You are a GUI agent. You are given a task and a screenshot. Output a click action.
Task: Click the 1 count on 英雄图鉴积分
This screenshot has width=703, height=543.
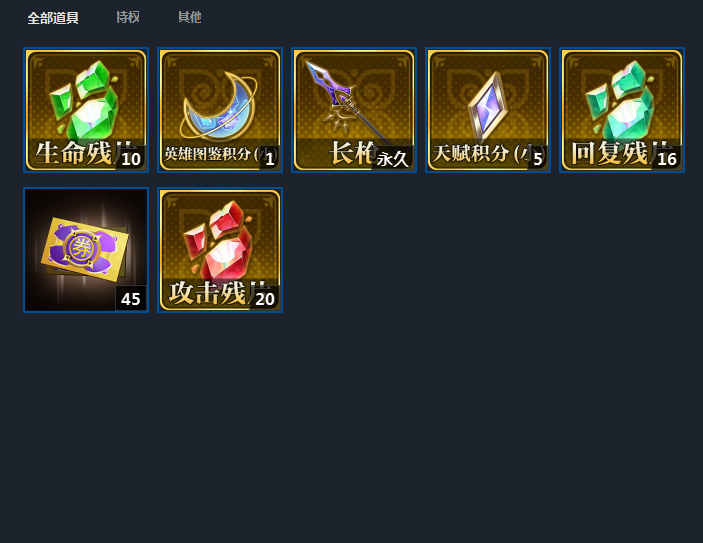pyautogui.click(x=269, y=159)
